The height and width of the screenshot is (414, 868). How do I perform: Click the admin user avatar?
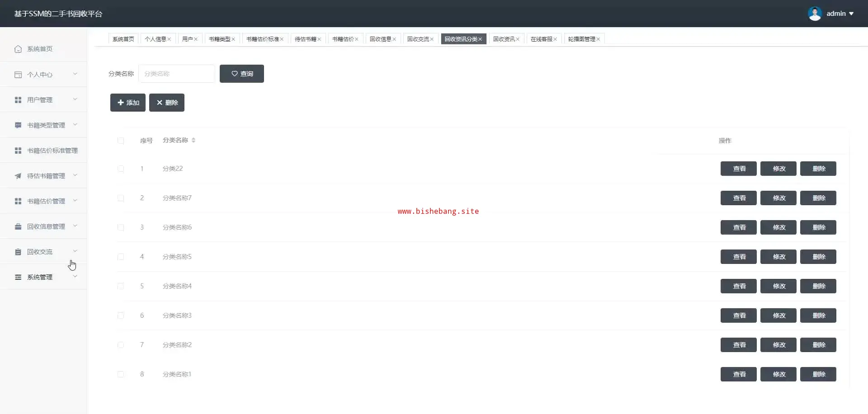click(x=815, y=14)
